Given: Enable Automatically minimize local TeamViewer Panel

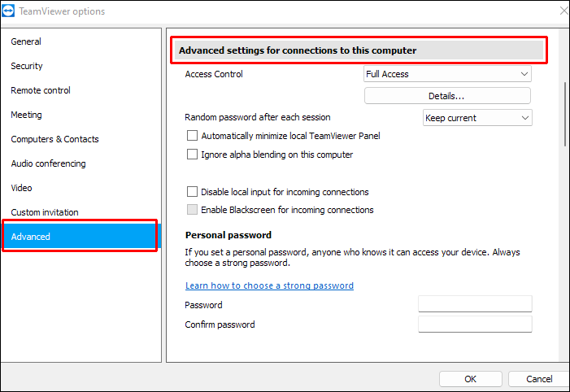Looking at the screenshot, I should tap(193, 136).
